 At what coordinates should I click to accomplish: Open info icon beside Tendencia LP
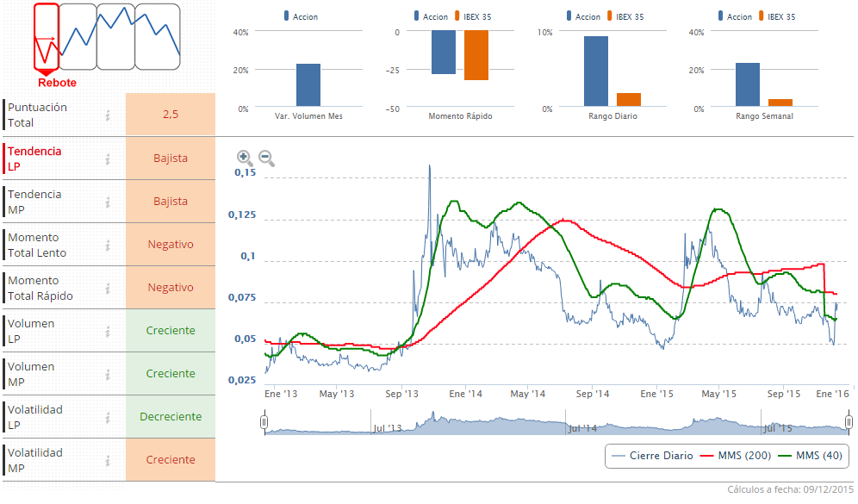(108, 159)
